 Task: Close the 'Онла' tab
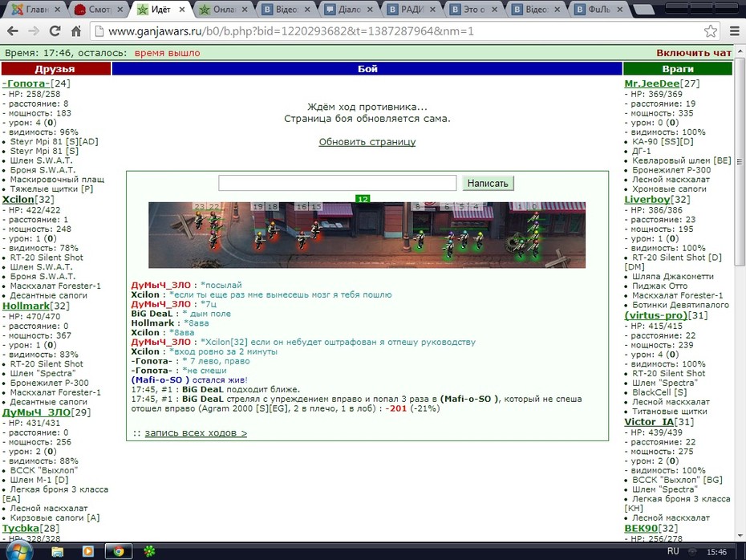pos(245,10)
